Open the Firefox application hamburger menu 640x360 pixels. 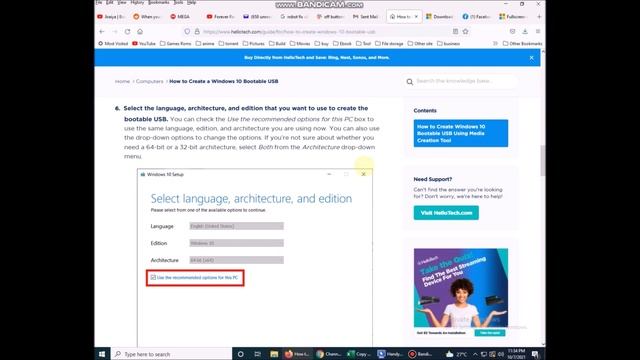coord(538,31)
